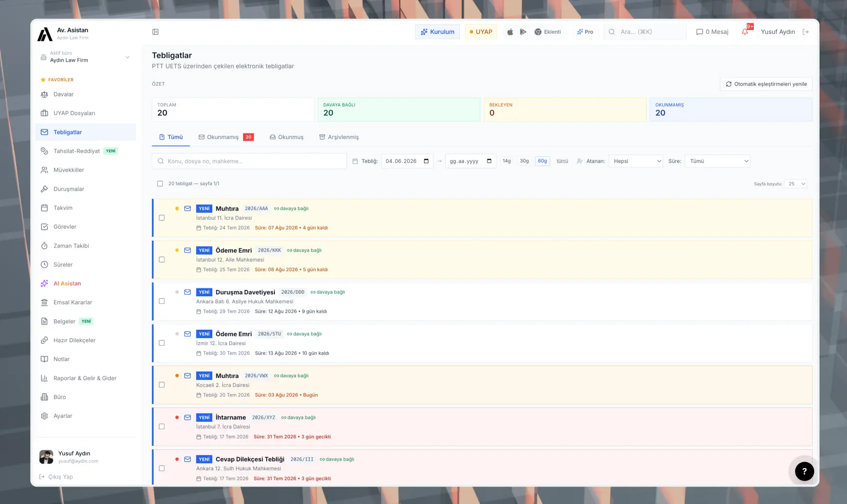Tick the select-all checkbox next to 20 tebligat
This screenshot has height=504, width=847.
coord(160,184)
